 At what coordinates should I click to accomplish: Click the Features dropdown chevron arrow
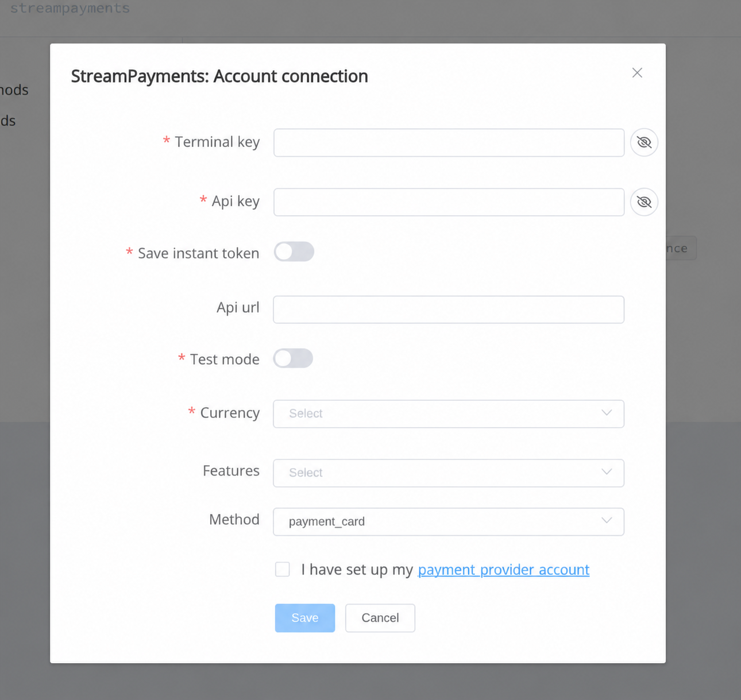[607, 472]
